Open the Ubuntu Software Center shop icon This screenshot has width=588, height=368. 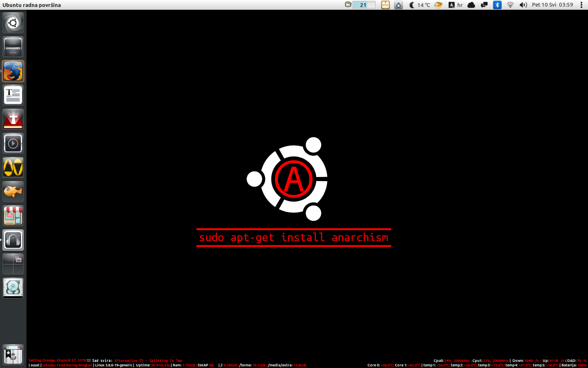click(x=13, y=216)
